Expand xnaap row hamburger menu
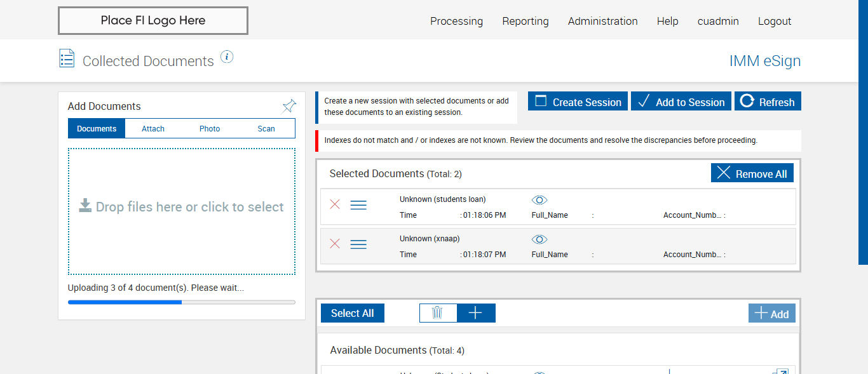868x374 pixels. [x=358, y=244]
